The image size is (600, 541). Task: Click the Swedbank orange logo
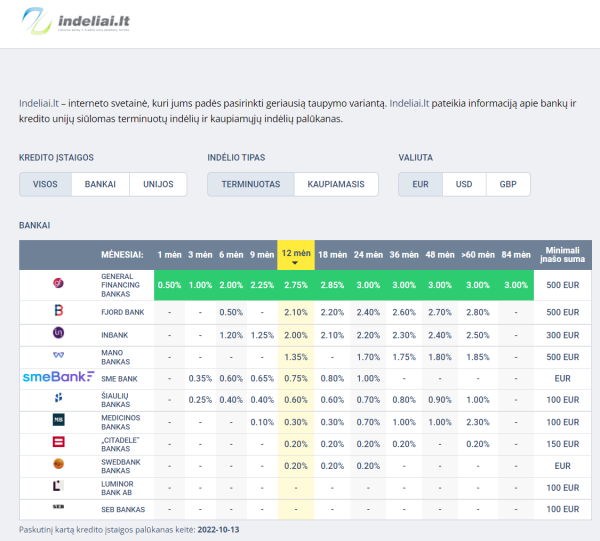pyautogui.click(x=58, y=464)
